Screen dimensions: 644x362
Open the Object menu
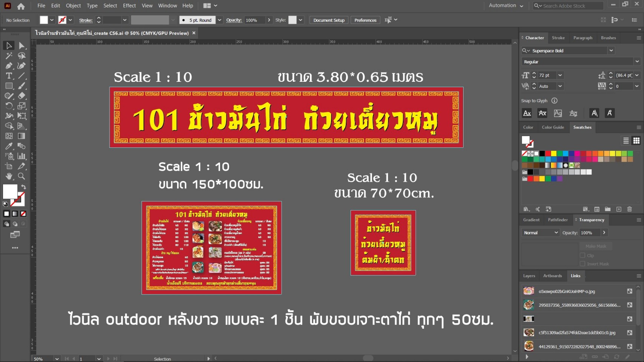click(73, 6)
